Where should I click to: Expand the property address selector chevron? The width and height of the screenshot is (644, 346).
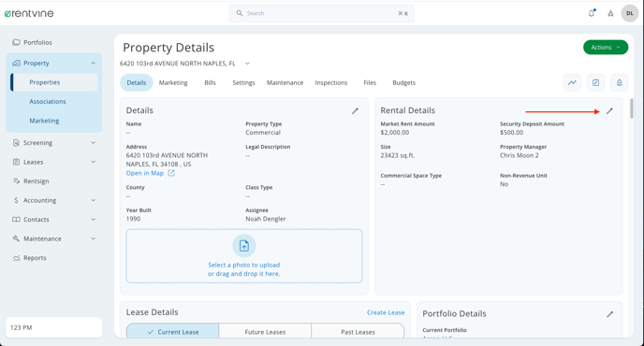(x=247, y=64)
